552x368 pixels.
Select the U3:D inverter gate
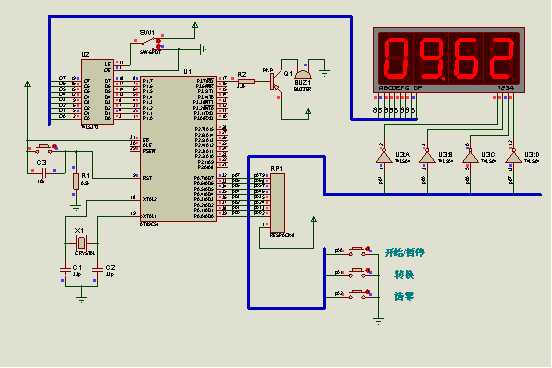(513, 156)
